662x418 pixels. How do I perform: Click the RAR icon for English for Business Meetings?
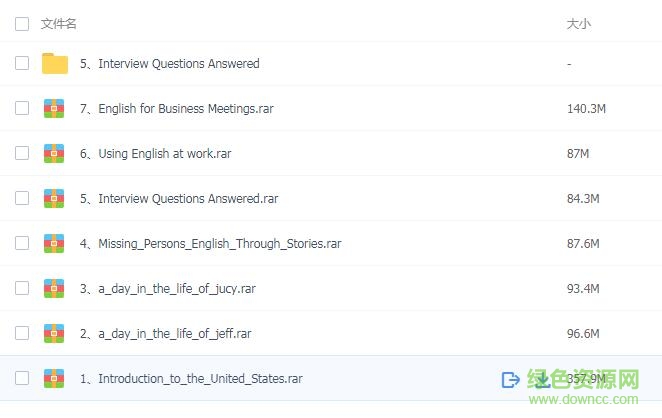click(54, 109)
